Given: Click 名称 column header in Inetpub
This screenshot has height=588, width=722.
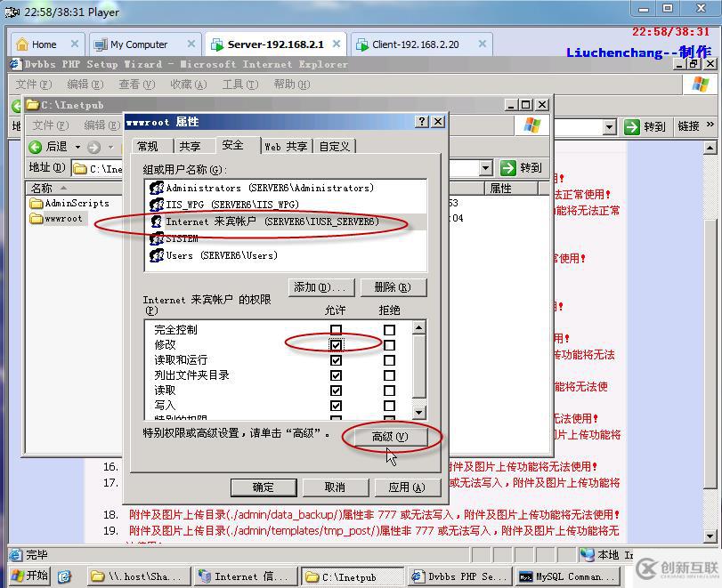Looking at the screenshot, I should click(74, 188).
